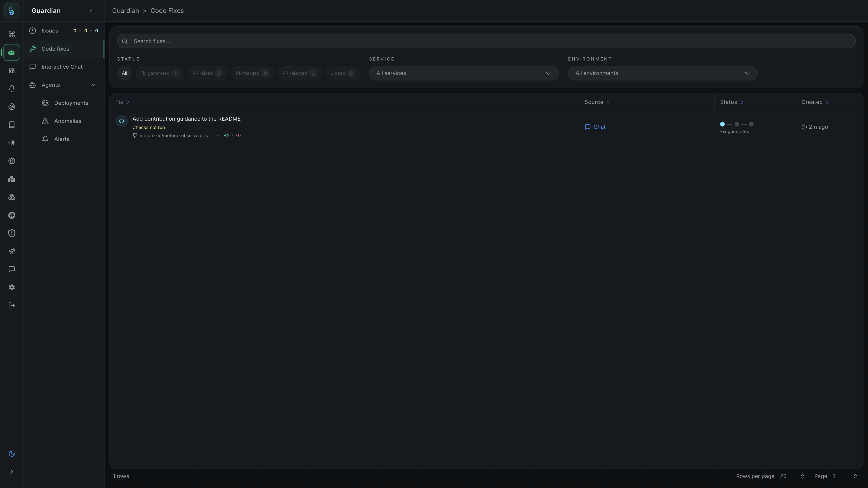Collapse the Guardian sidebar panel
The width and height of the screenshot is (868, 488).
91,11
